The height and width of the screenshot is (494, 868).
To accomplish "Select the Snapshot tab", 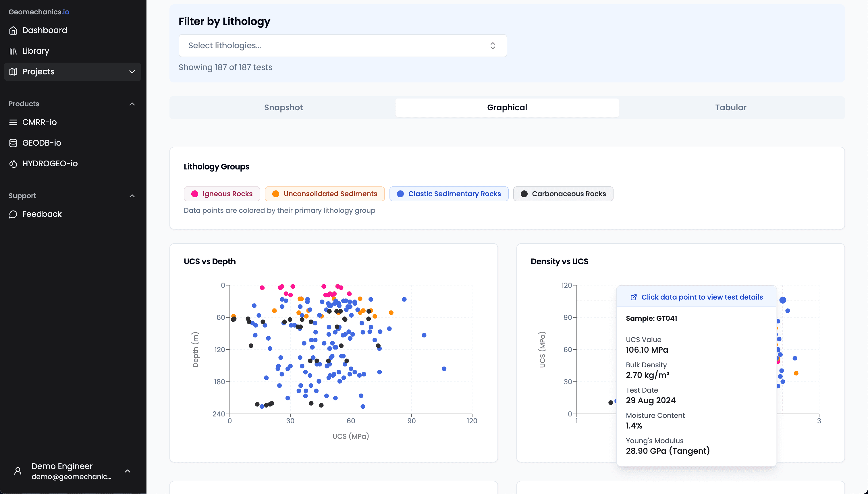I will click(x=283, y=107).
